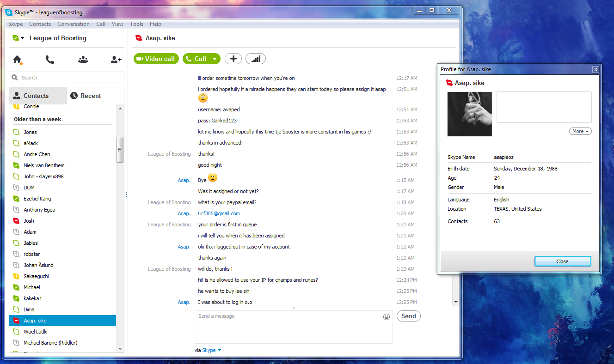Click the plus button to add to conversation
614x364 pixels.
tap(233, 59)
